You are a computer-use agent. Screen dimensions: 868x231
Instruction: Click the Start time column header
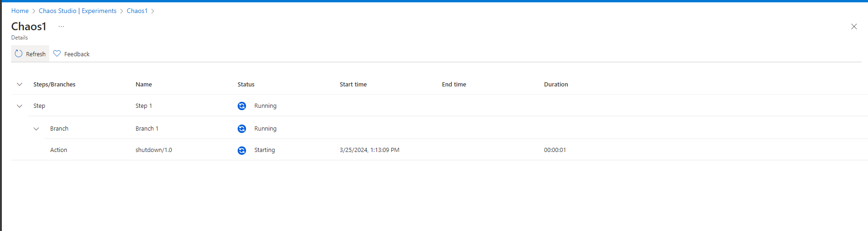[x=353, y=85]
